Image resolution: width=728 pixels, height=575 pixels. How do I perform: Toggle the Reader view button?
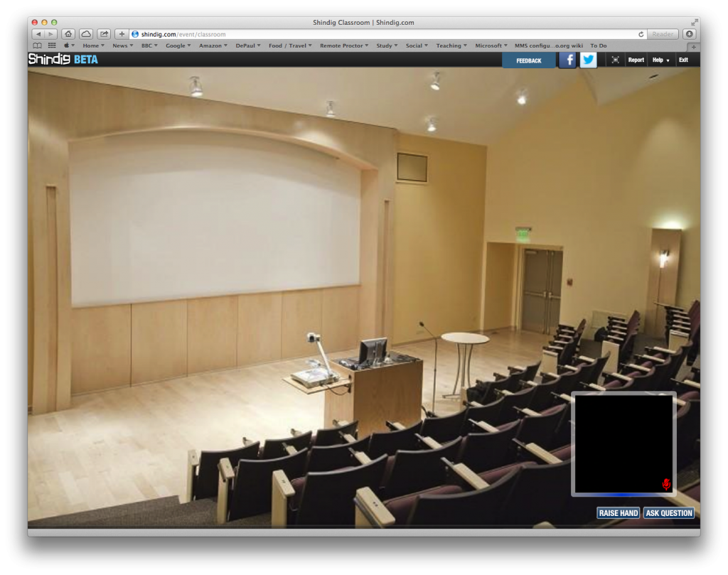[x=663, y=34]
